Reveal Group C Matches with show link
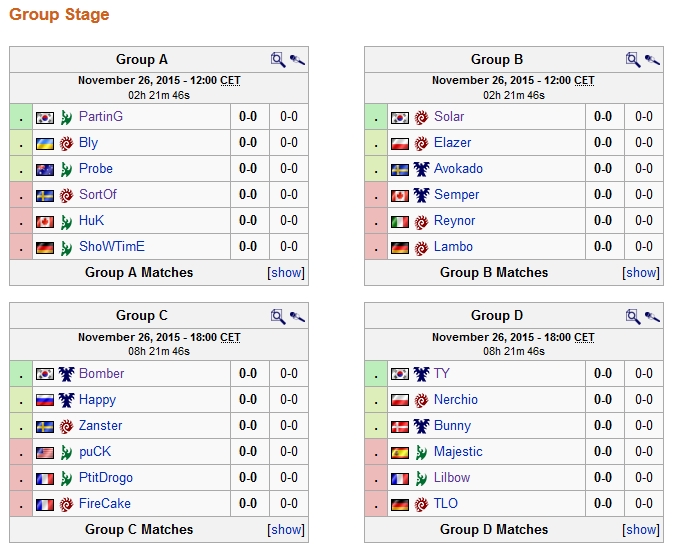 287,530
